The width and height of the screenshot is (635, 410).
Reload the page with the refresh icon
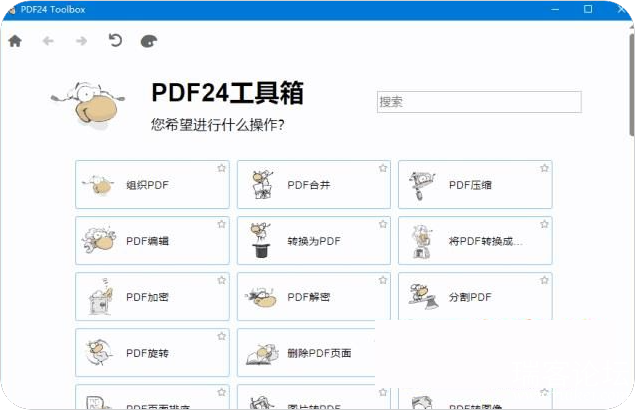115,41
